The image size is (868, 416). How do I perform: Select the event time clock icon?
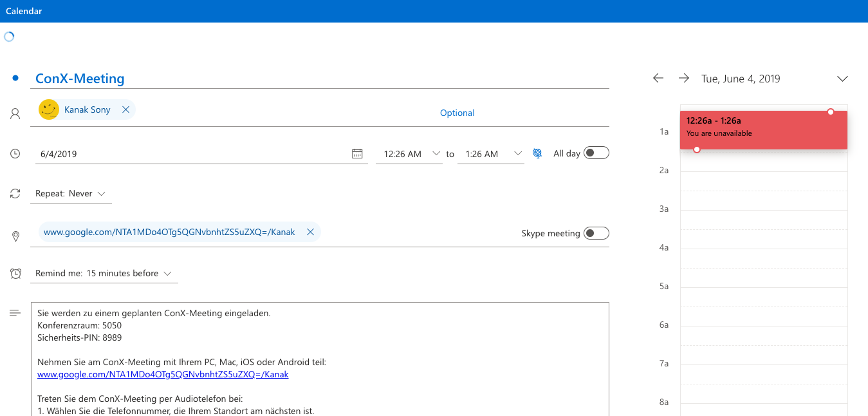tap(15, 153)
